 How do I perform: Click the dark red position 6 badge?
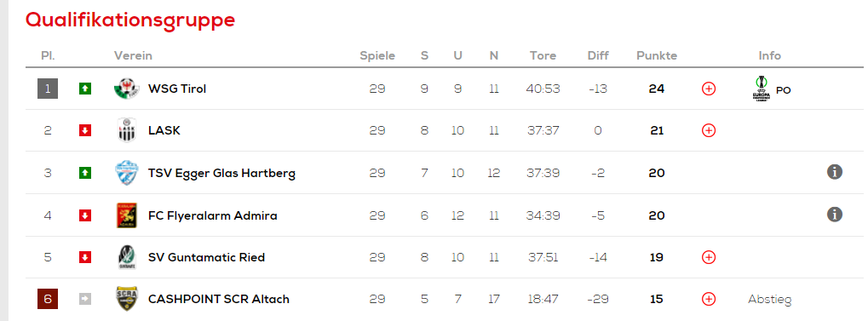[48, 299]
